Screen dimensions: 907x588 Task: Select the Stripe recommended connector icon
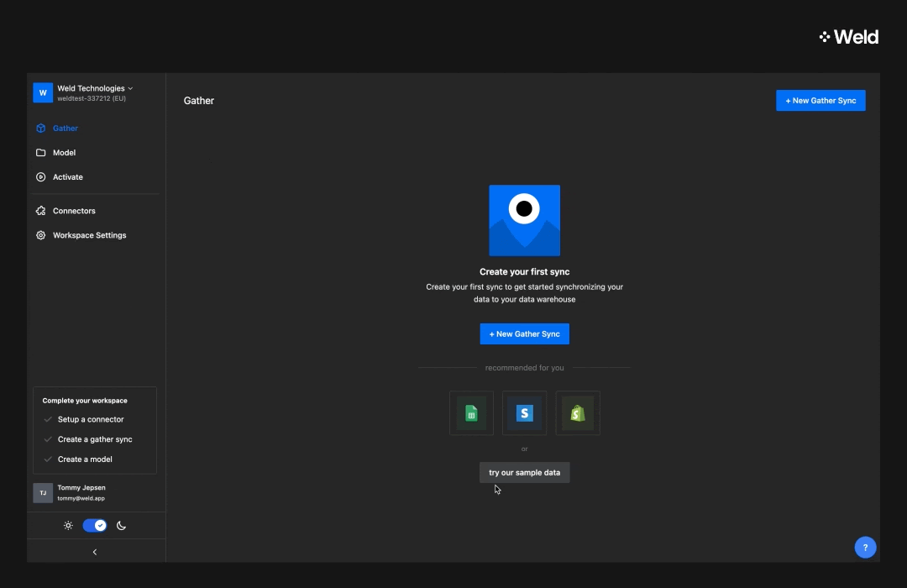tap(524, 413)
